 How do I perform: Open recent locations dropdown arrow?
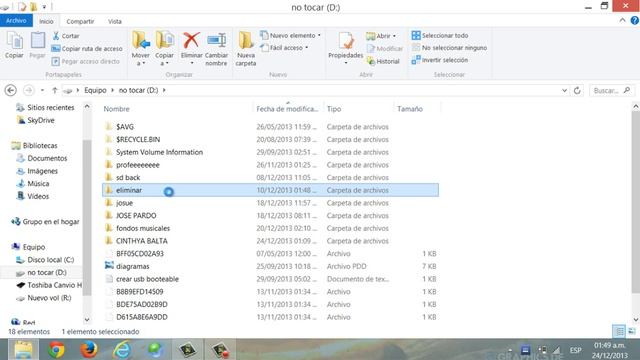point(42,90)
